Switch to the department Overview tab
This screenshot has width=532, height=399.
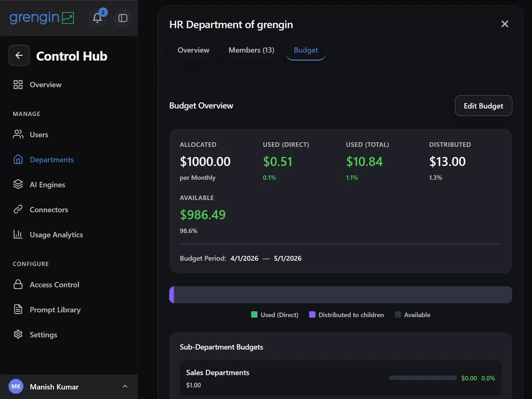tap(193, 50)
